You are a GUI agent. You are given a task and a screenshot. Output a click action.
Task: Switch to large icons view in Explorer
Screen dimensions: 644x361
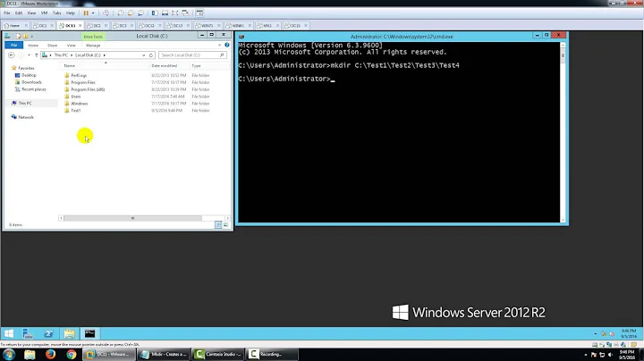click(x=226, y=225)
